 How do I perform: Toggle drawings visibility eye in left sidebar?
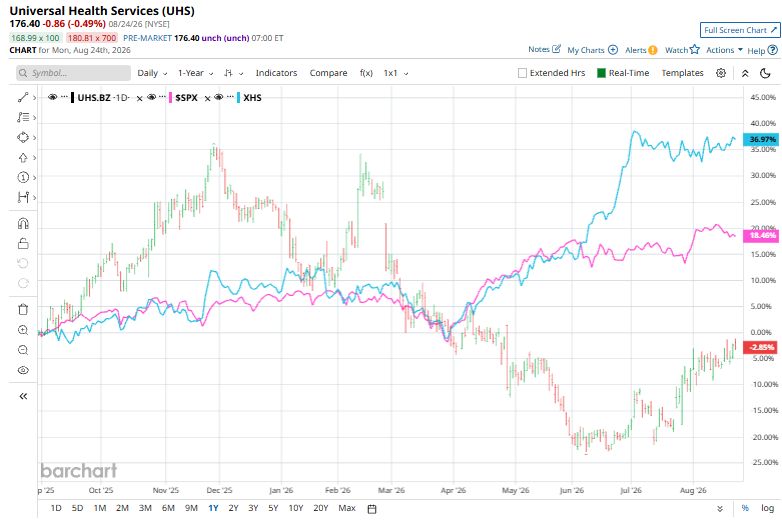(x=23, y=370)
